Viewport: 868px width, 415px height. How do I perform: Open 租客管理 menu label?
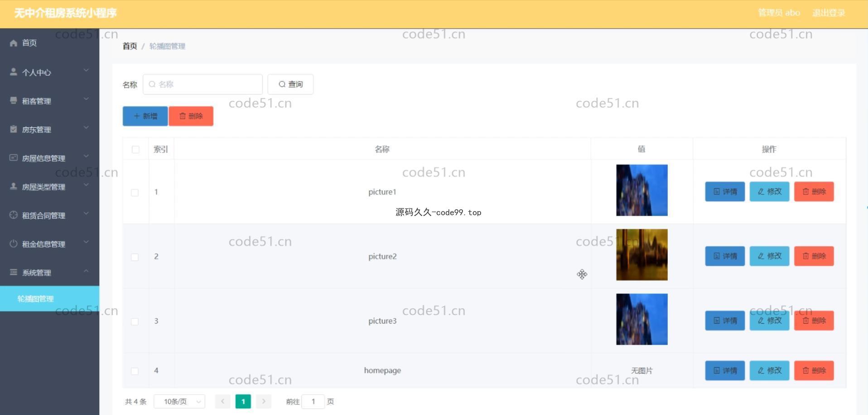37,101
